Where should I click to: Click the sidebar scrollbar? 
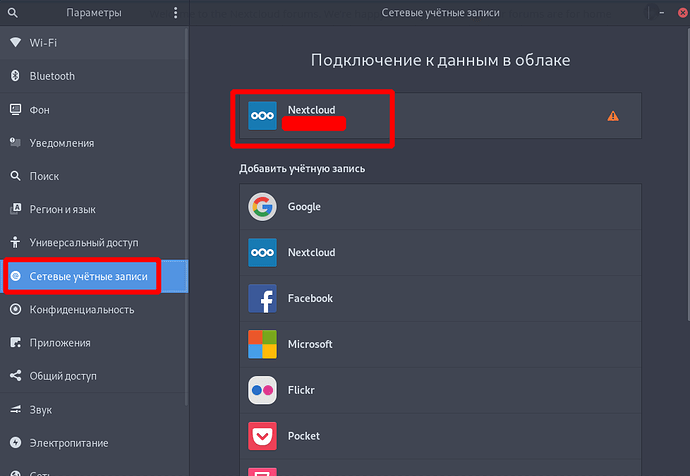(x=187, y=216)
